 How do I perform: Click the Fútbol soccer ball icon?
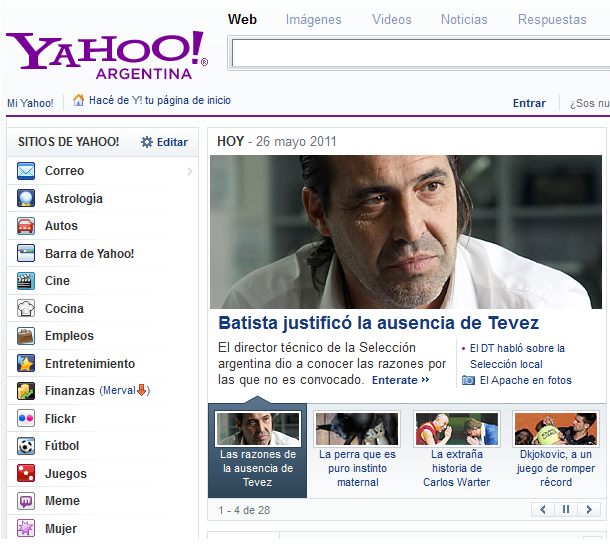(26, 446)
